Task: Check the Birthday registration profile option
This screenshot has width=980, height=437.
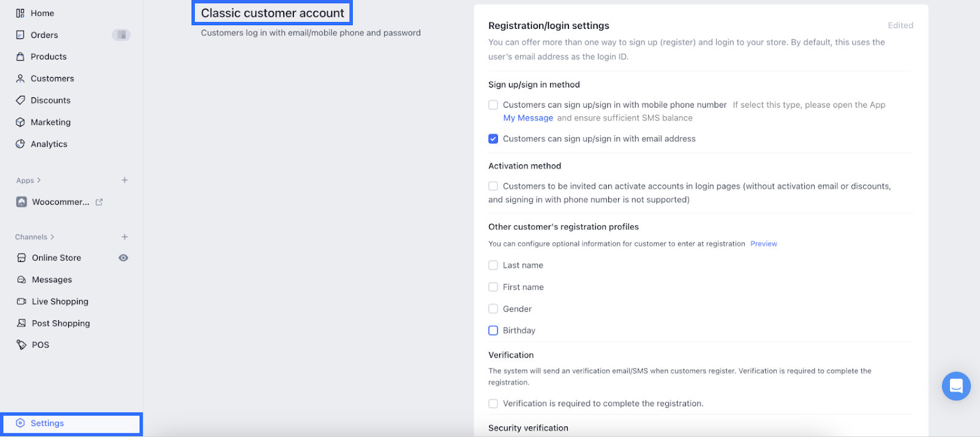Action: point(493,331)
